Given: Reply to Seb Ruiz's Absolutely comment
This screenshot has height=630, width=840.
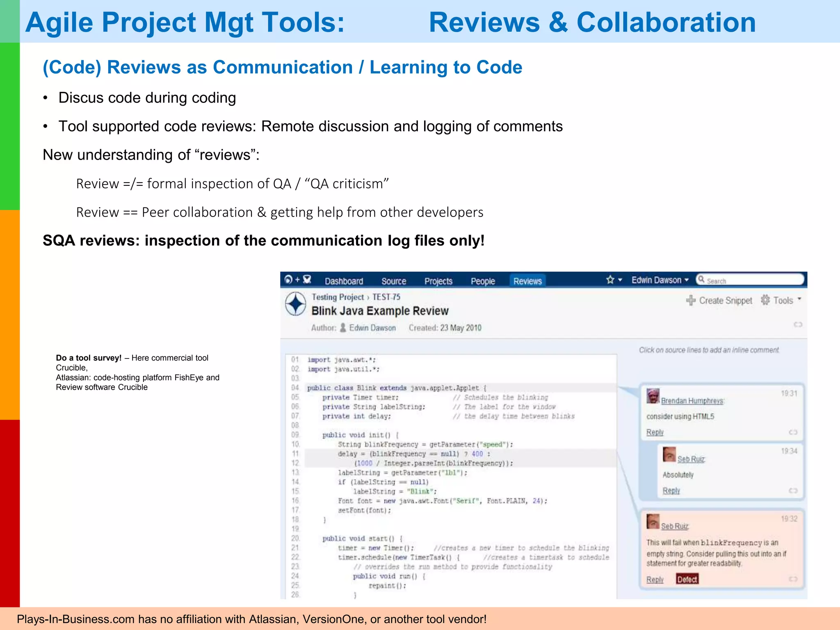Looking at the screenshot, I should 671,491.
